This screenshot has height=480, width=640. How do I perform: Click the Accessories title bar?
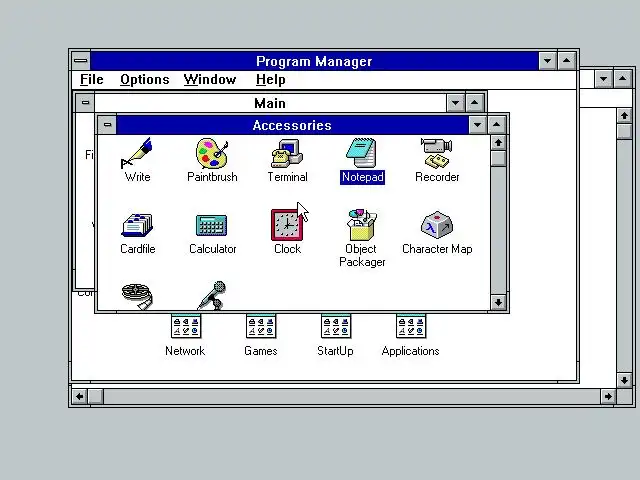pyautogui.click(x=292, y=125)
